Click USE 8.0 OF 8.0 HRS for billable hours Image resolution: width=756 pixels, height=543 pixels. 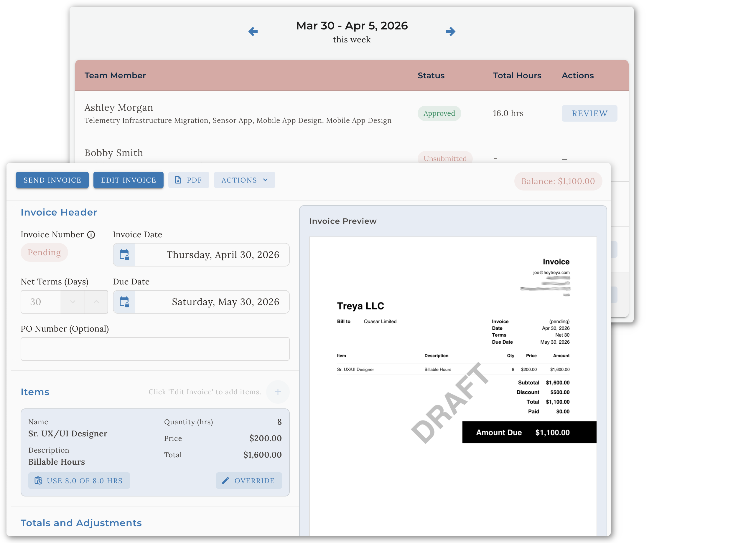pos(79,481)
